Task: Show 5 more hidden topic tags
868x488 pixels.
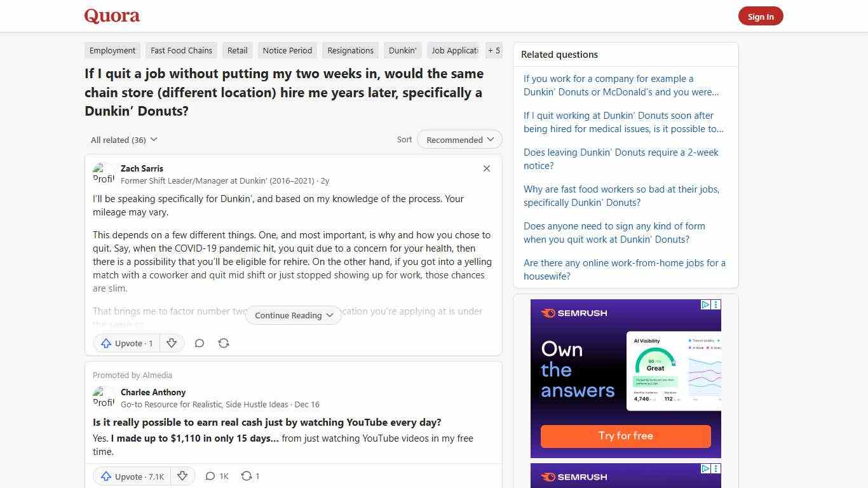Action: pos(494,50)
